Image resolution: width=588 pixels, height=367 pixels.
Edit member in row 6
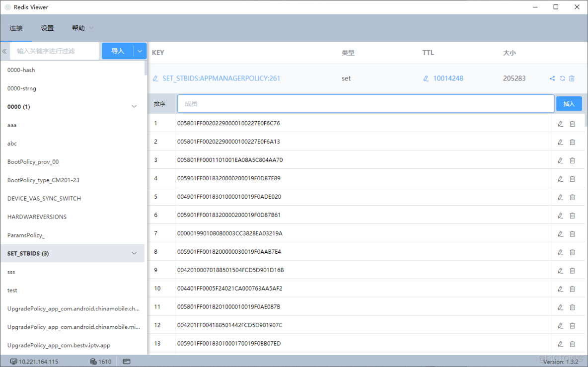560,216
